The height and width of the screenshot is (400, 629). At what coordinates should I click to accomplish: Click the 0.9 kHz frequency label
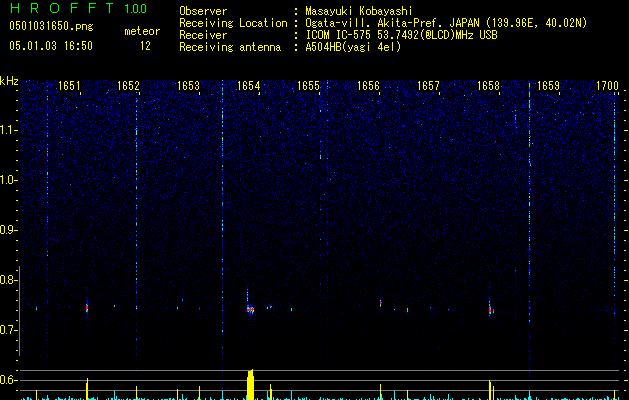(9, 230)
